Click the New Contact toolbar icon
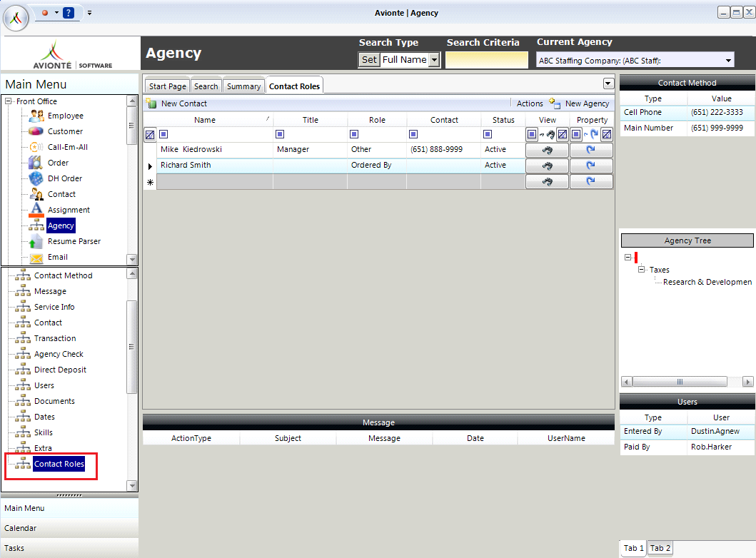This screenshot has width=756, height=558. [151, 103]
